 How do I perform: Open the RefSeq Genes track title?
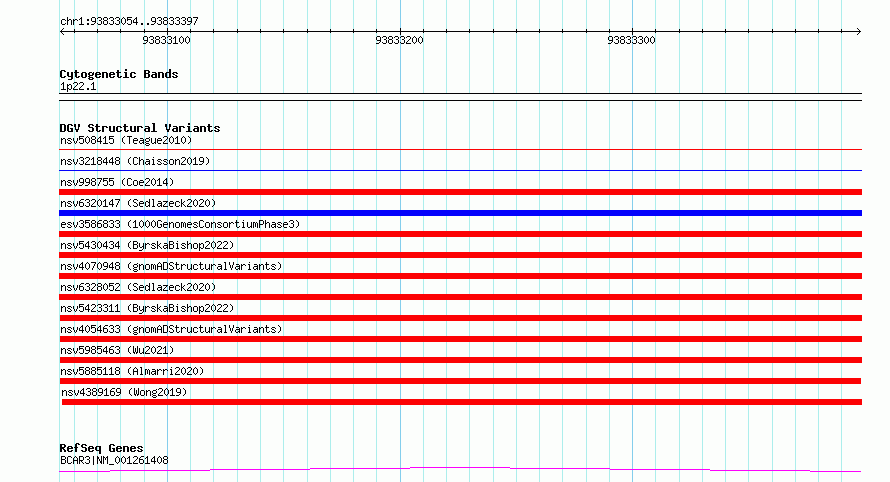101,448
